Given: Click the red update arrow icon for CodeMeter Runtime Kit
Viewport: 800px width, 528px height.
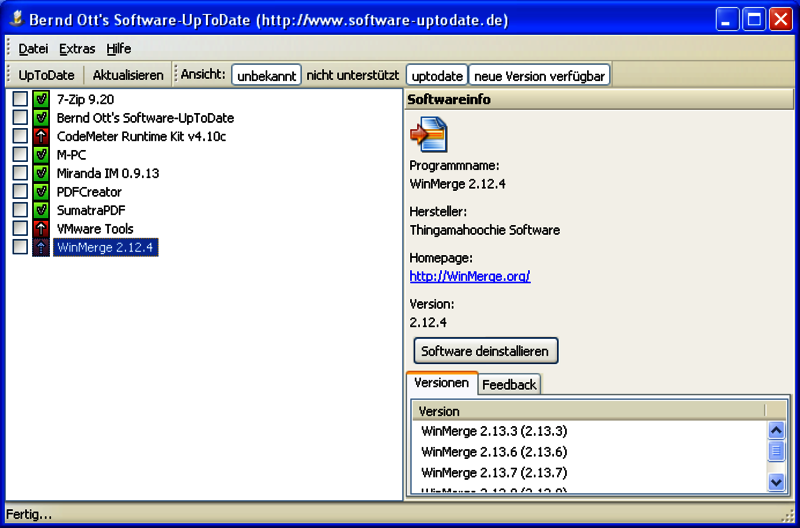Looking at the screenshot, I should tap(41, 136).
